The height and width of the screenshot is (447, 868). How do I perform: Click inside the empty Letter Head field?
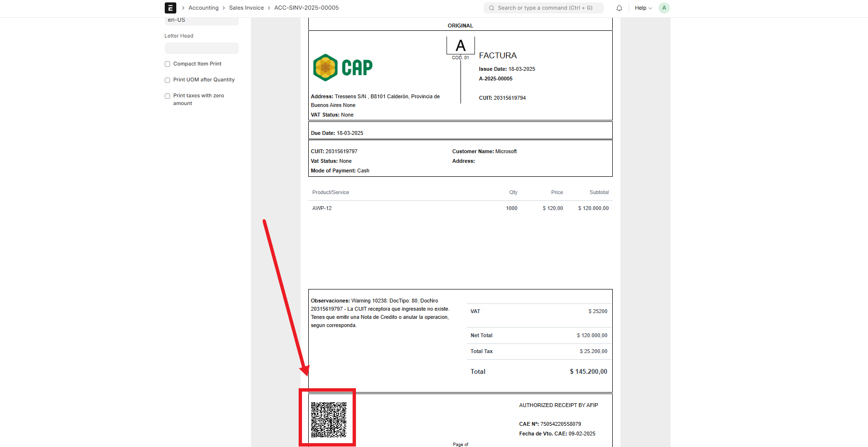(201, 48)
